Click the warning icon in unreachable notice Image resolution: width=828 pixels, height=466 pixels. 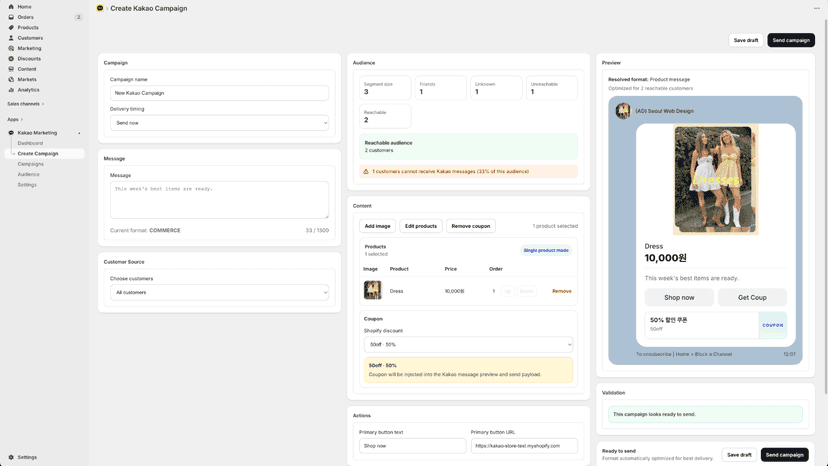[365, 171]
